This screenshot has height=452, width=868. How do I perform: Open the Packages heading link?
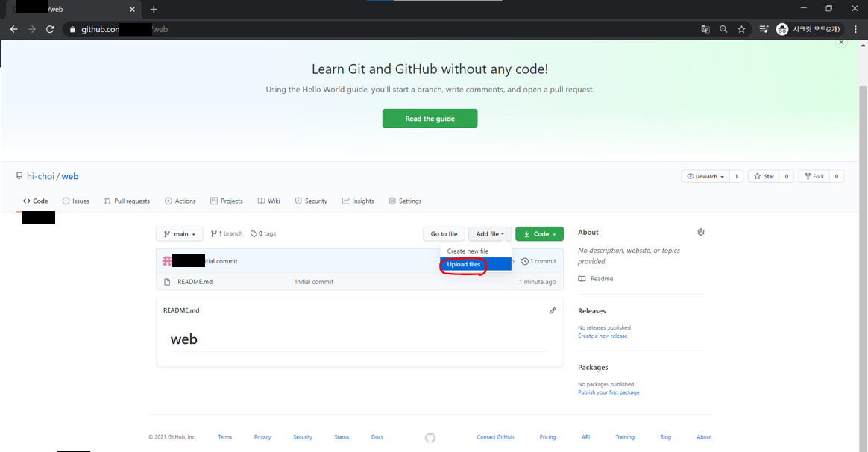coord(593,367)
